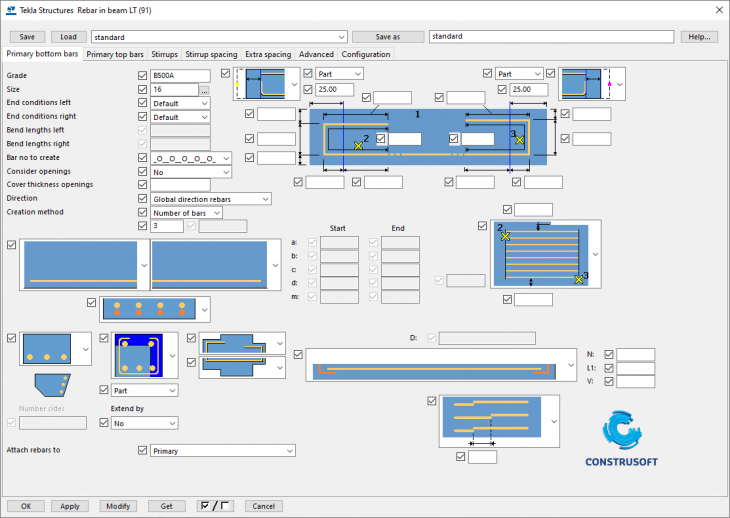Open Extra spacing tab
Viewport: 730px width, 518px height.
(268, 54)
